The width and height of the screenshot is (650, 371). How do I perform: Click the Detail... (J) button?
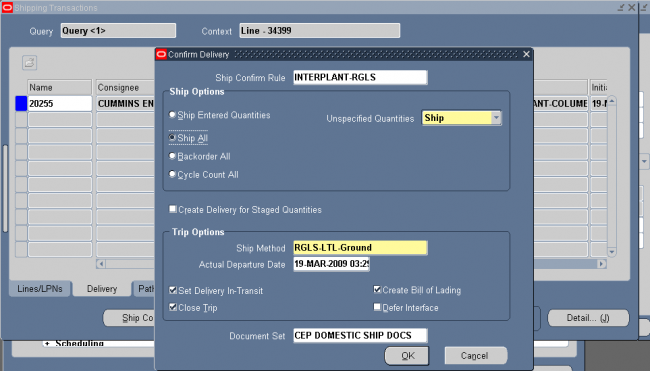588,318
